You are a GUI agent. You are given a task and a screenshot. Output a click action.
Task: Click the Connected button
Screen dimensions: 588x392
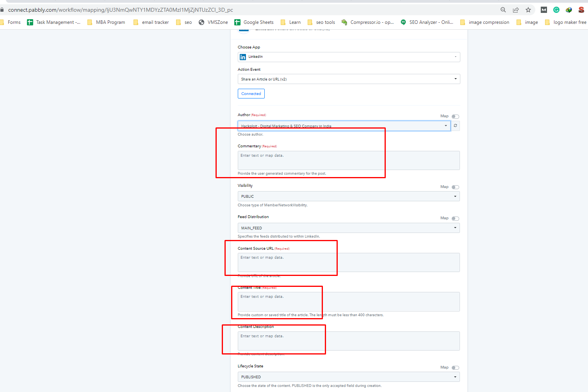pyautogui.click(x=251, y=94)
